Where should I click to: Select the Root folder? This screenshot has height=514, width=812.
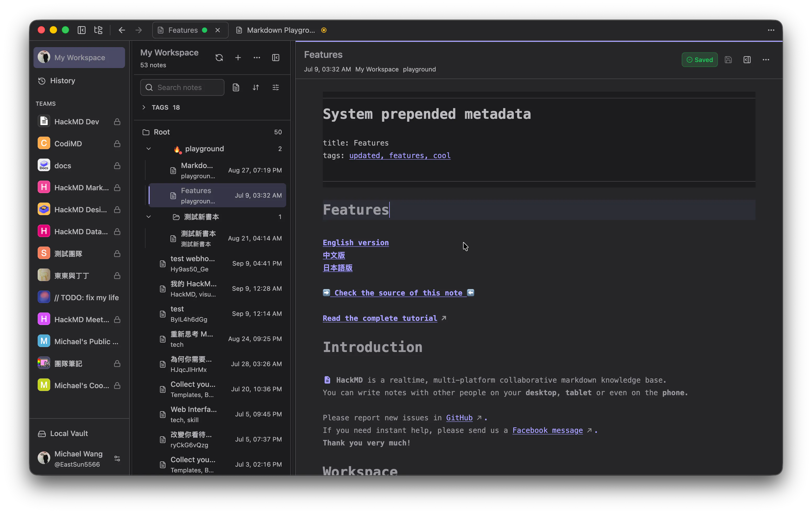click(212, 132)
